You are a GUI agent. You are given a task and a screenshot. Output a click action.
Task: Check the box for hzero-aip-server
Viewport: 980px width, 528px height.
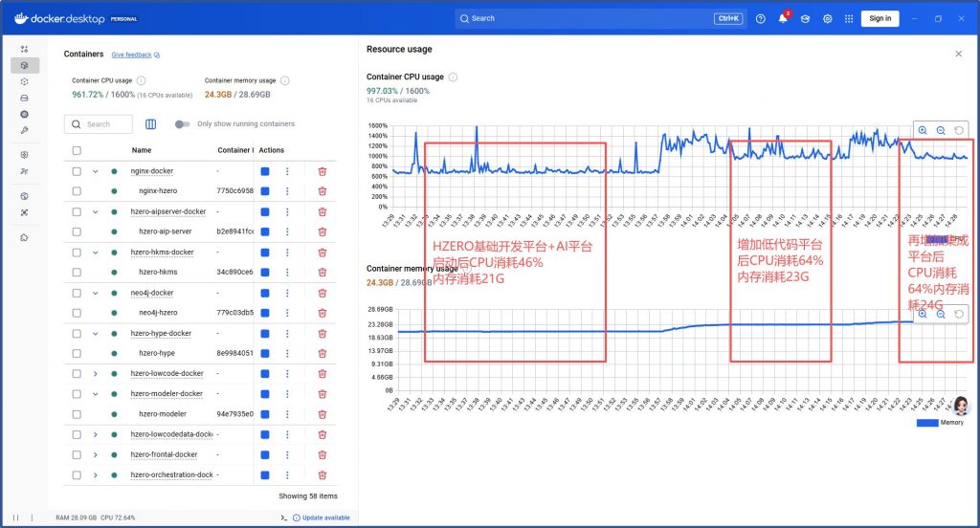point(77,231)
